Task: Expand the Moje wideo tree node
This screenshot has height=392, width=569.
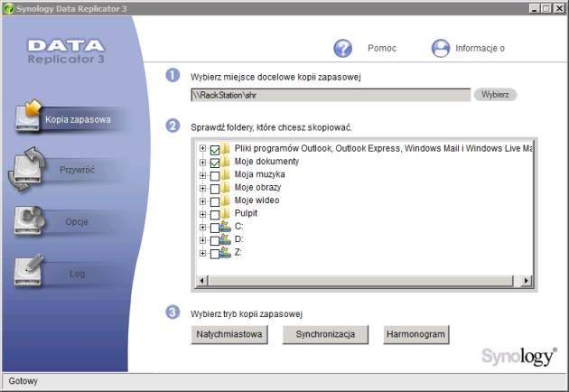Action: tap(202, 201)
